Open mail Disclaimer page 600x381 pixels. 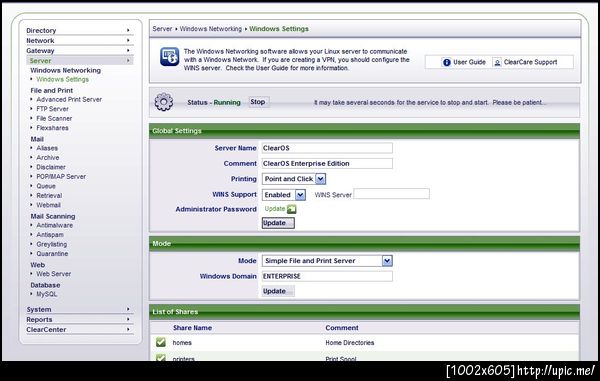coord(51,167)
